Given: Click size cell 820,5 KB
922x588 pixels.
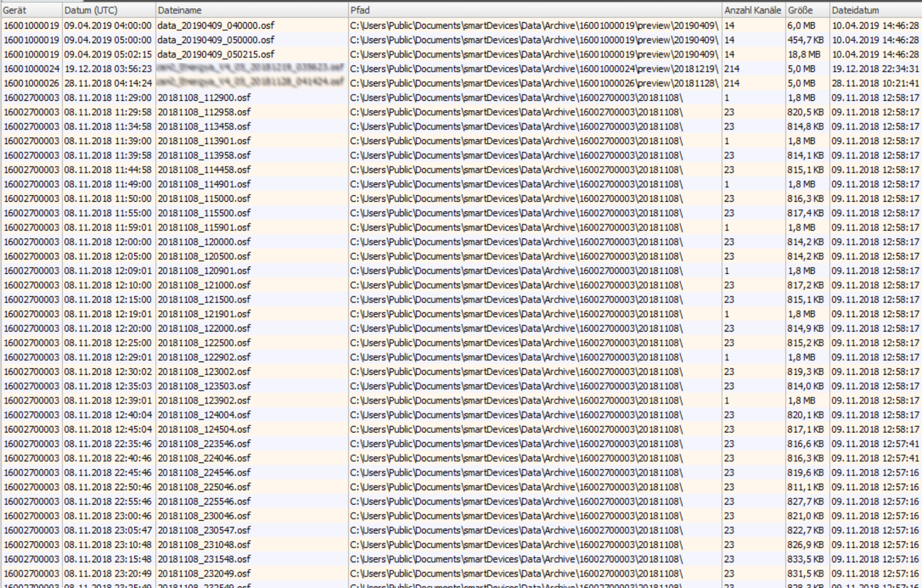Looking at the screenshot, I should pos(806,112).
